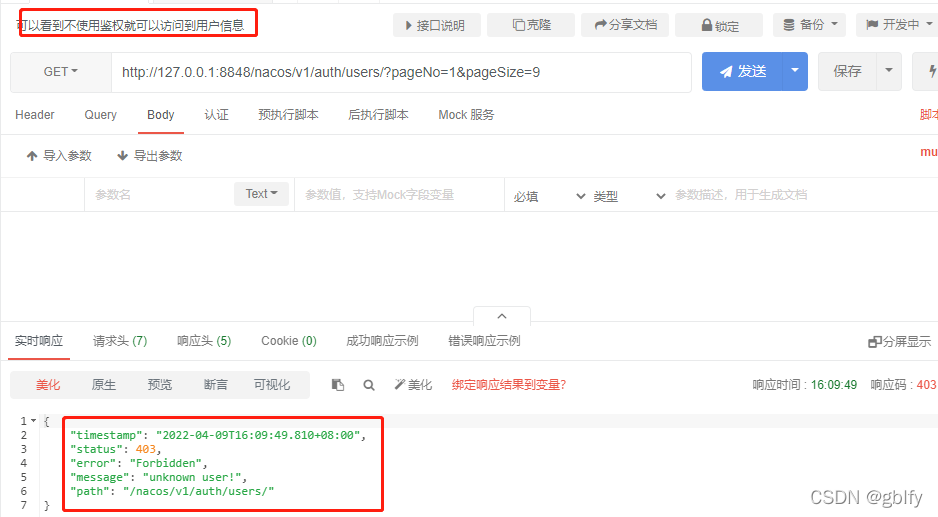Click the 分享文档 share document button
Screen dimensions: 938x517
[625, 25]
